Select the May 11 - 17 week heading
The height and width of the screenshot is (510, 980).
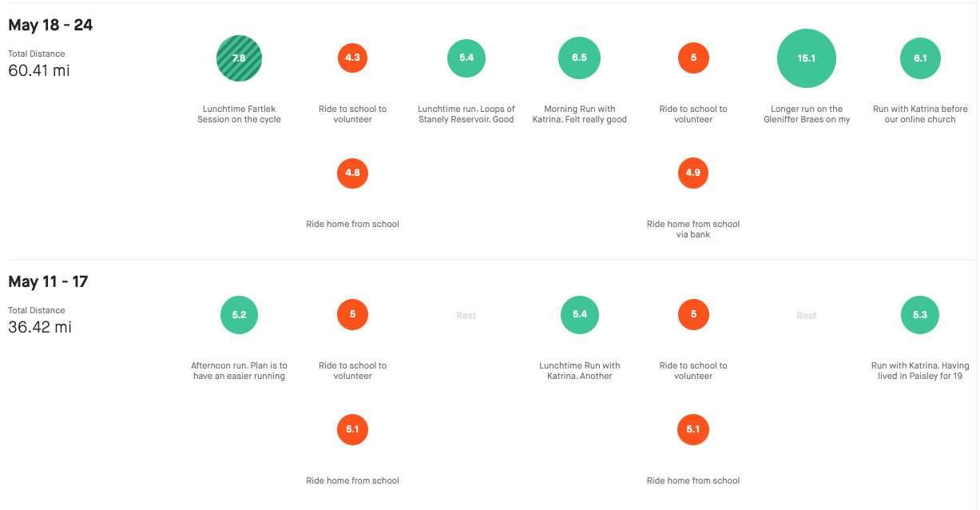[48, 281]
